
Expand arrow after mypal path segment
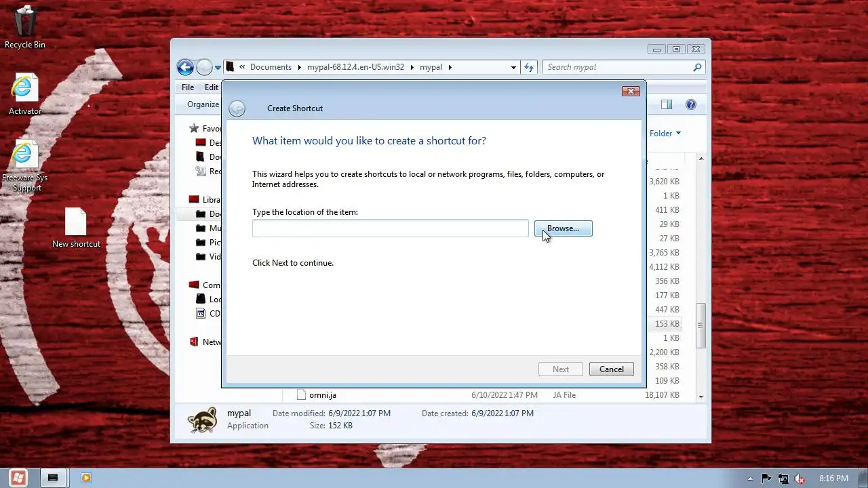point(449,67)
